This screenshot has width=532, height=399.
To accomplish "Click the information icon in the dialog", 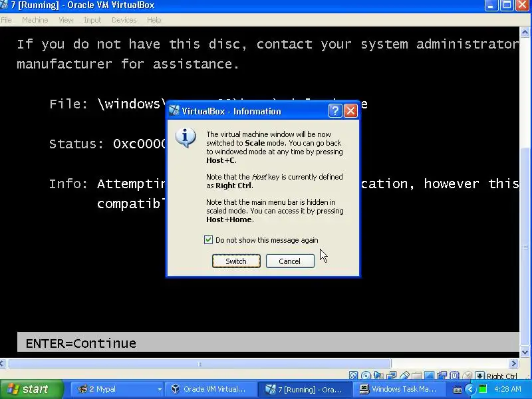I will click(186, 138).
